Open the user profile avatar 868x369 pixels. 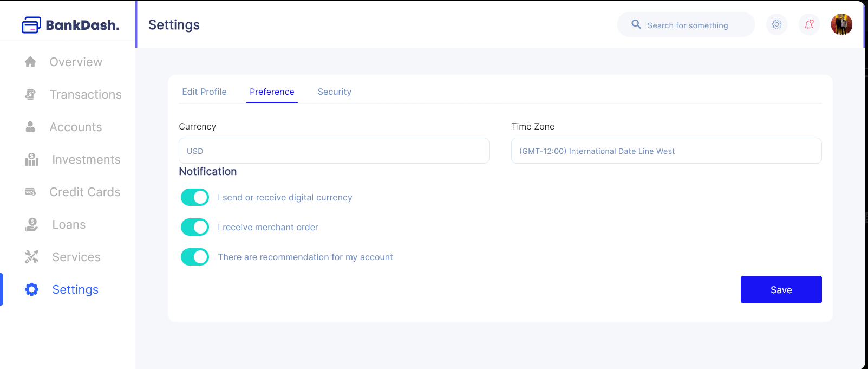click(841, 24)
